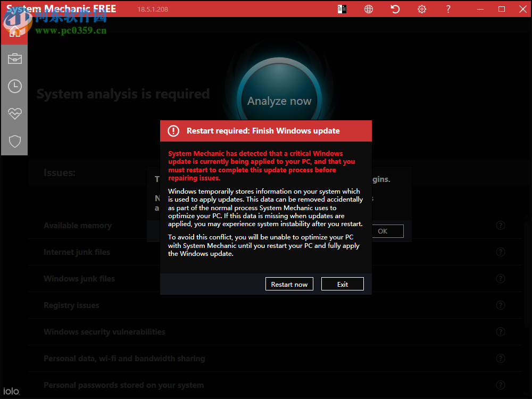532x399 pixels.
Task: Open help icon for Registry issues
Action: [x=501, y=305]
